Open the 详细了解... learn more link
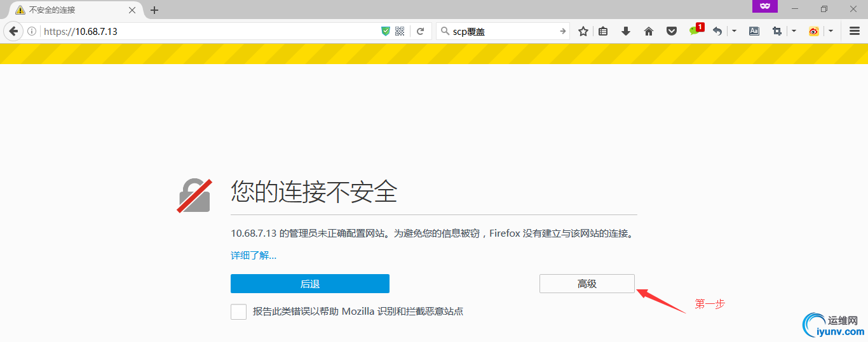Viewport: 868px width, 342px height. tap(254, 256)
